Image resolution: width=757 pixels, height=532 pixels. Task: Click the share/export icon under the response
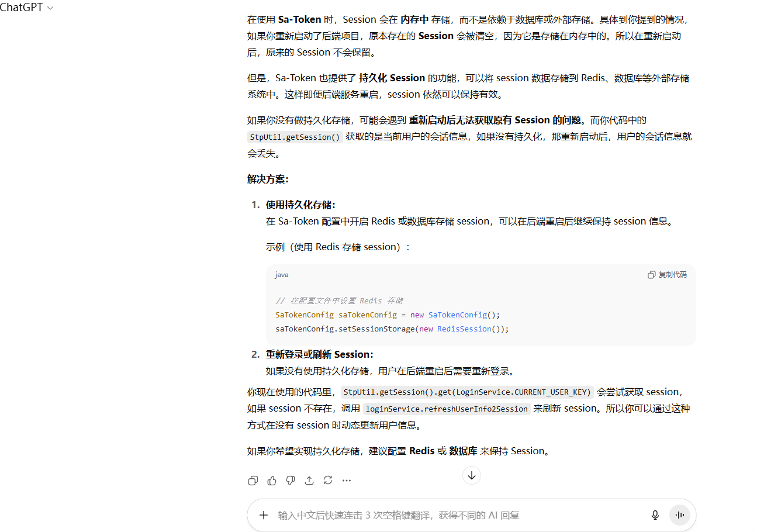309,481
